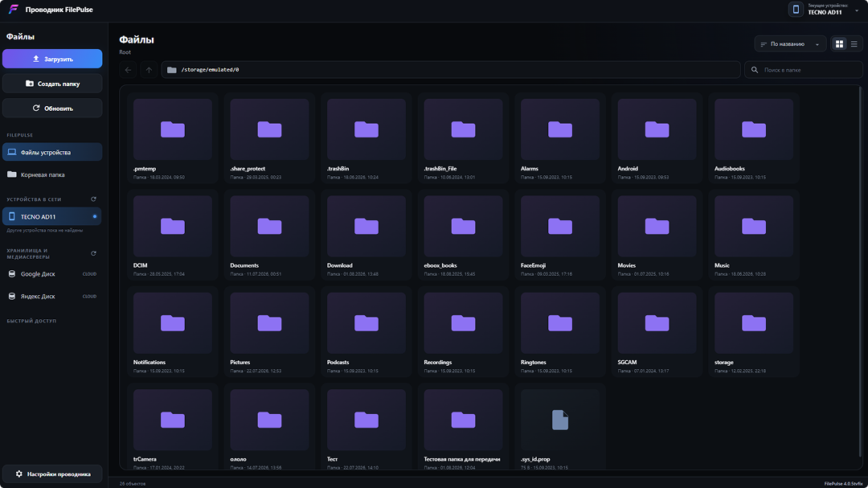Open the 'ололо' folder thumbnail
The height and width of the screenshot is (488, 868).
pyautogui.click(x=269, y=420)
